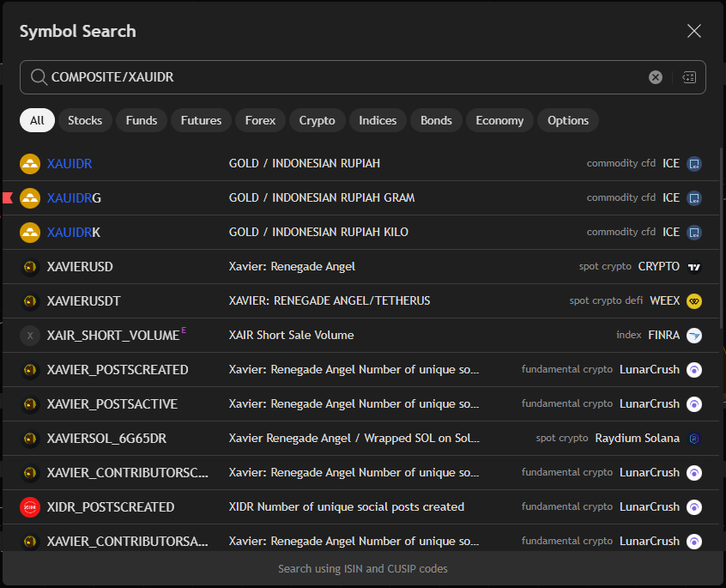Click GOLD / INDONESIAN RUPIAH GRAM description
726x588 pixels.
point(322,197)
